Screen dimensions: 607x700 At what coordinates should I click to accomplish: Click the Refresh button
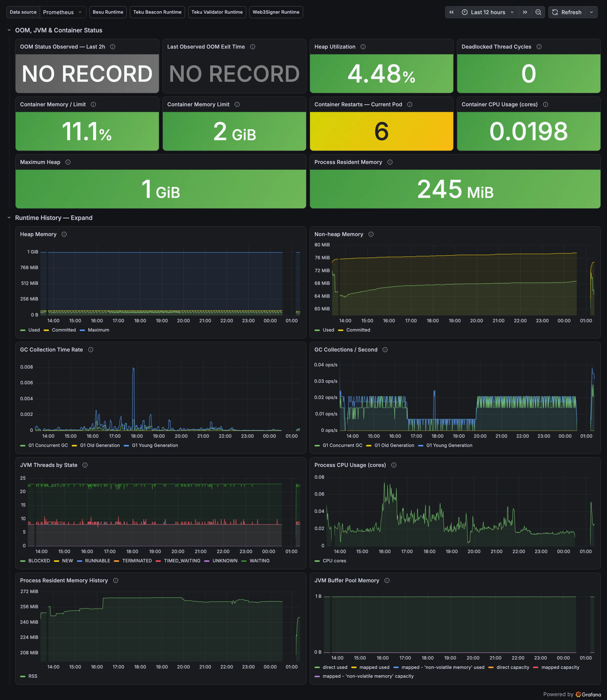click(567, 12)
